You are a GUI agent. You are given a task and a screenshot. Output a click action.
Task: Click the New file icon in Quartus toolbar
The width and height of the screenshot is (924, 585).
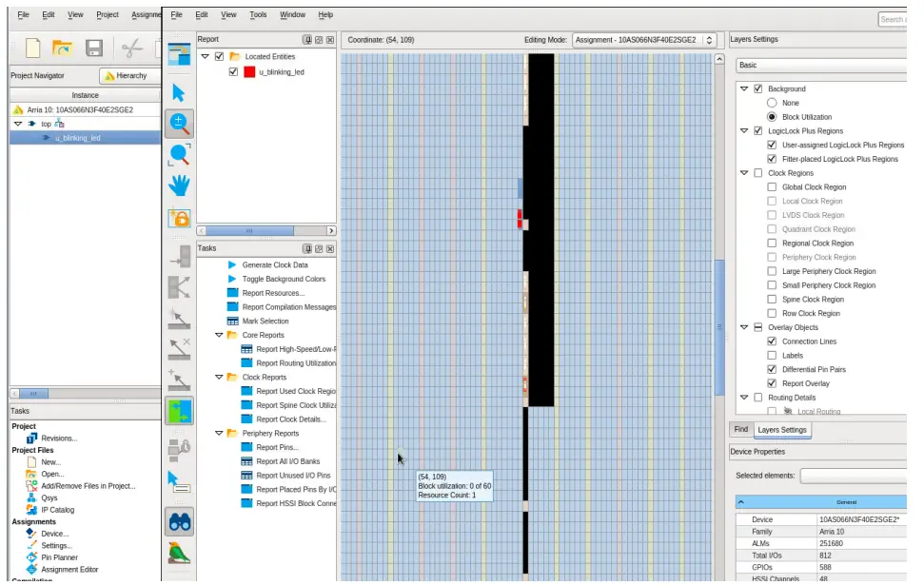(x=33, y=48)
